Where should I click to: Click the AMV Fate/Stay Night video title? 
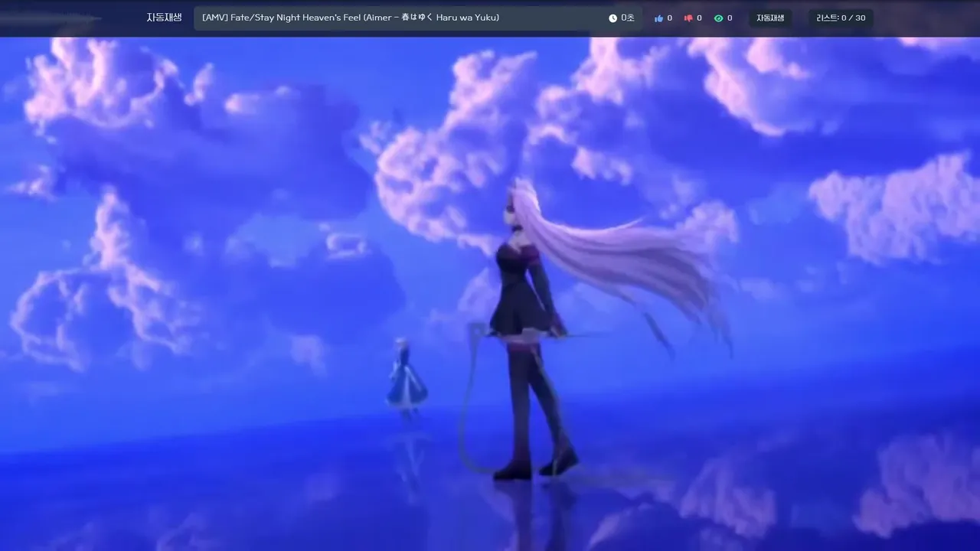tap(351, 18)
